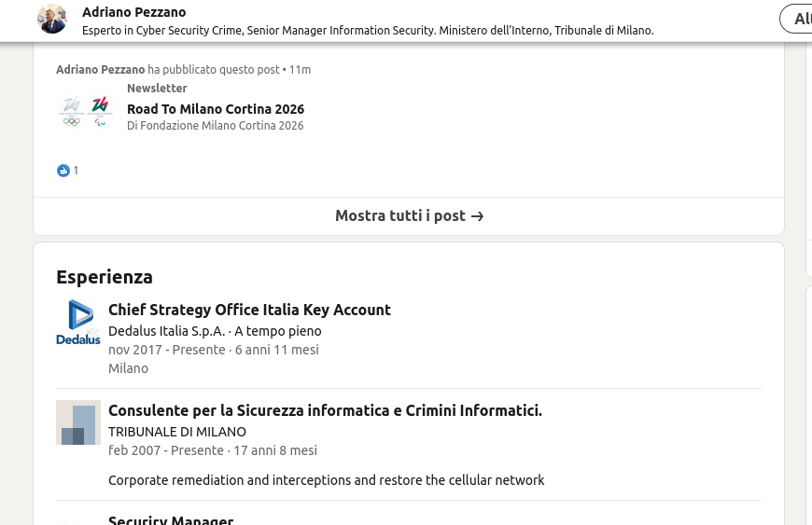Image resolution: width=812 pixels, height=525 pixels.
Task: Click Adriano Pezzano's profile photo in header
Action: pyautogui.click(x=52, y=19)
